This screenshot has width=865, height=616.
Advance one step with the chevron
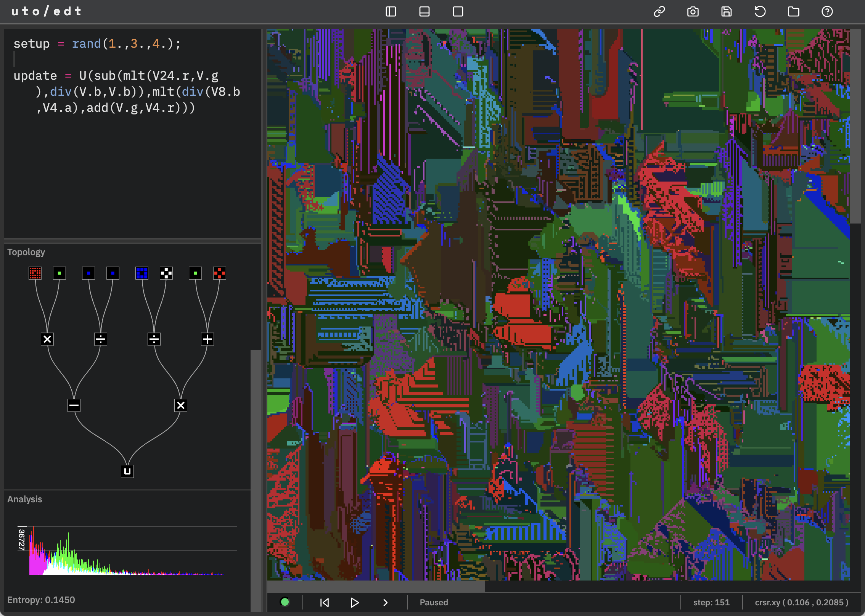(x=385, y=602)
